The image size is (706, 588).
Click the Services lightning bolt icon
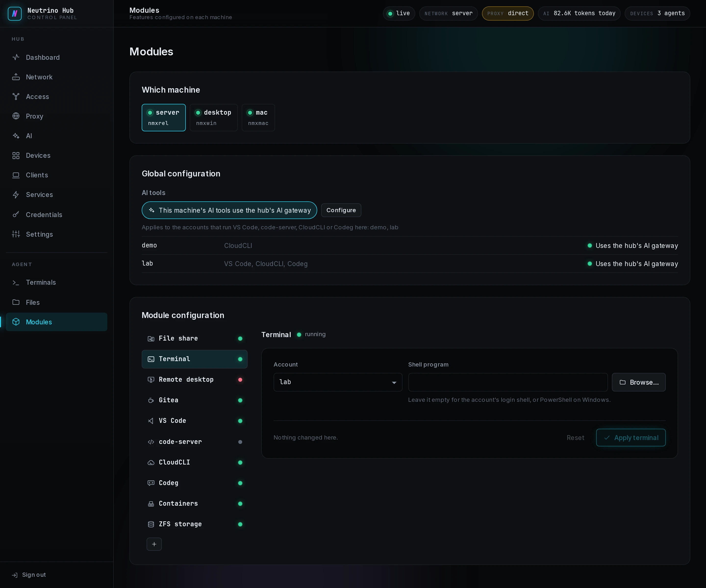pyautogui.click(x=16, y=195)
